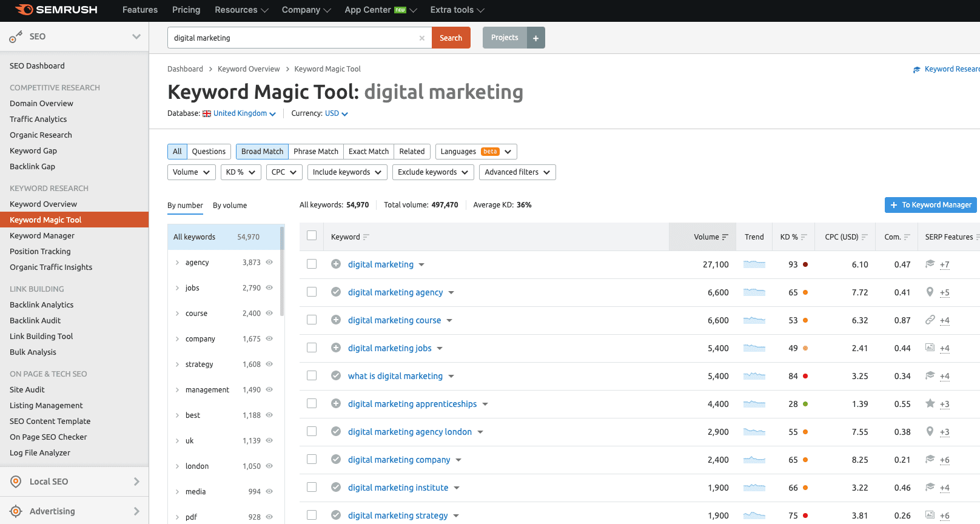Viewport: 980px width, 524px height.
Task: Click the link SERP icon for digital marketing course
Action: [930, 320]
